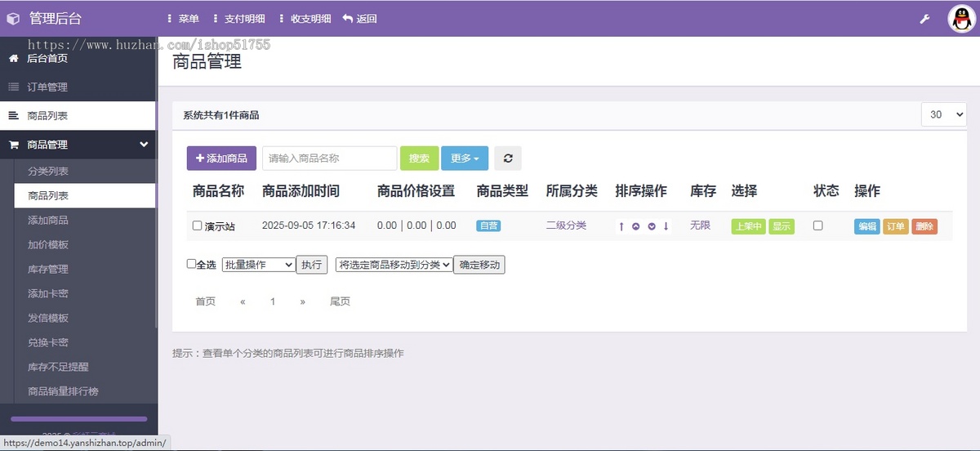
Task: Open 分类列表 submenu item
Action: point(48,172)
